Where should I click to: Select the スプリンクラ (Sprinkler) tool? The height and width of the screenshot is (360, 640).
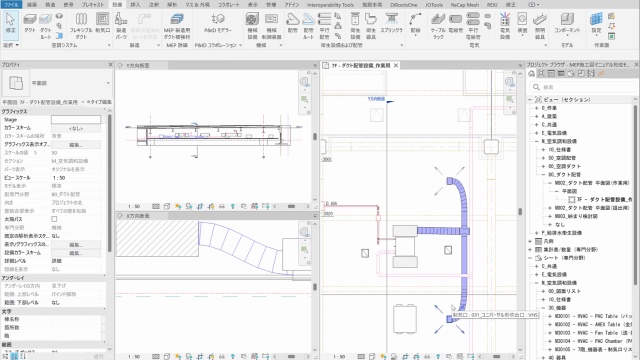pos(391,23)
